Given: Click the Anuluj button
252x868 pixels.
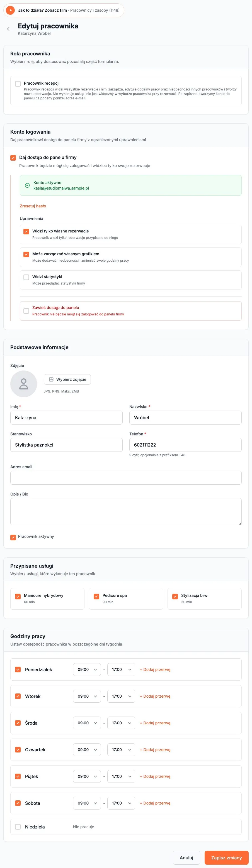Looking at the screenshot, I should pyautogui.click(x=186, y=857).
